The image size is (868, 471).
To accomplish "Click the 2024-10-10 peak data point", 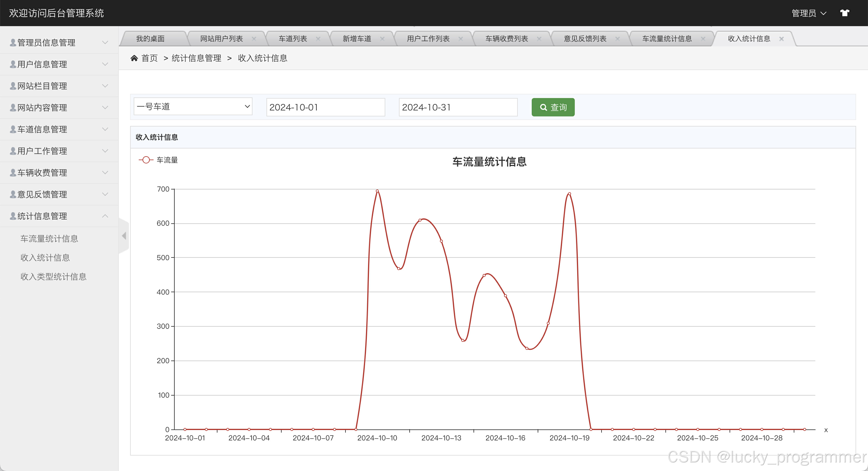I will 377,191.
